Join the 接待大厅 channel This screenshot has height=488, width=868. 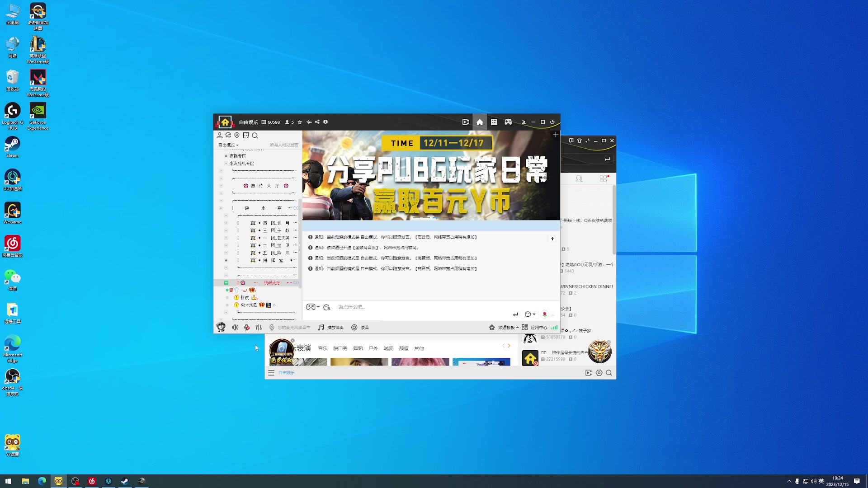click(x=266, y=186)
